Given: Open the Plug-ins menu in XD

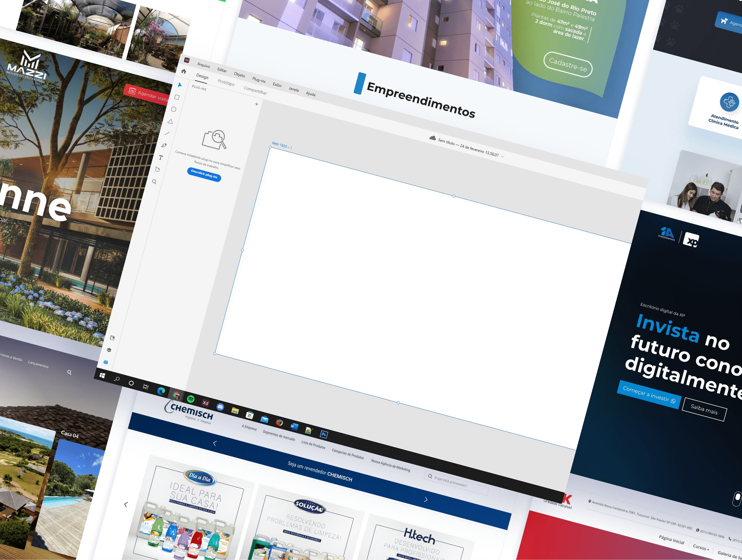Looking at the screenshot, I should coord(259,80).
